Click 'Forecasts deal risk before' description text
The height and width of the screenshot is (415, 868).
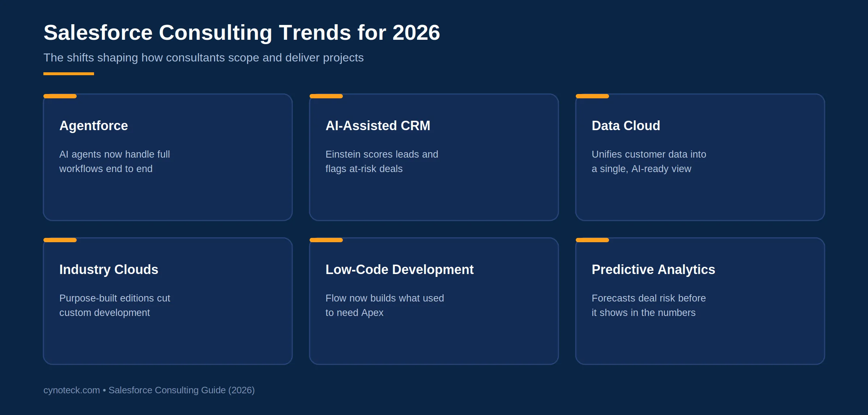tap(648, 305)
